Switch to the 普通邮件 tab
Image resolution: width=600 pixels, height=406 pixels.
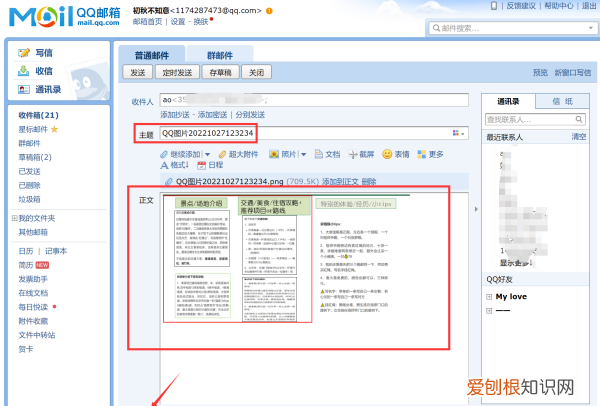(x=152, y=55)
